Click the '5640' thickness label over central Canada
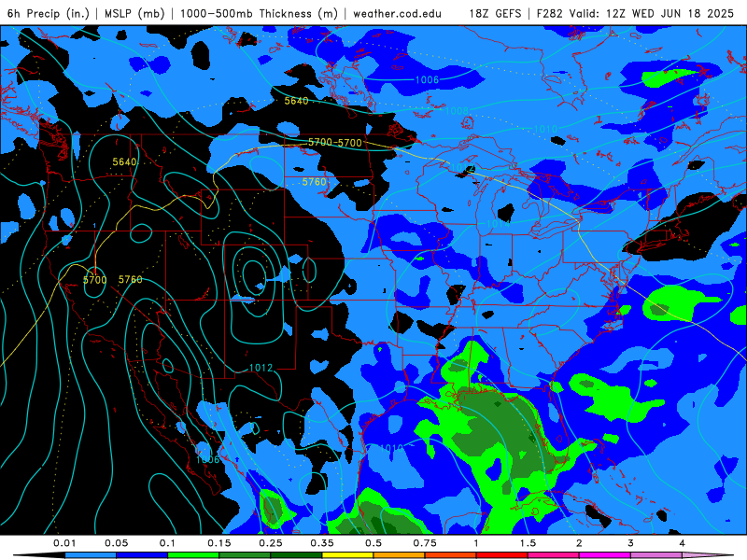The width and height of the screenshot is (747, 560). [296, 101]
